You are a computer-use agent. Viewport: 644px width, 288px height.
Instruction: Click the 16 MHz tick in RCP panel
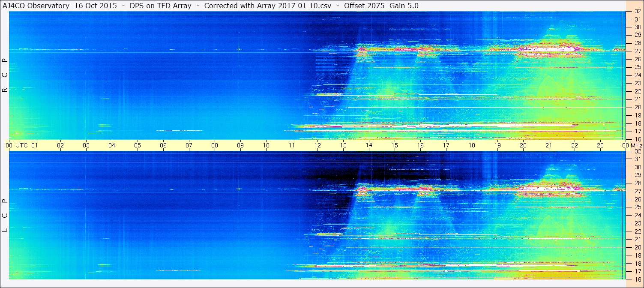pos(638,139)
